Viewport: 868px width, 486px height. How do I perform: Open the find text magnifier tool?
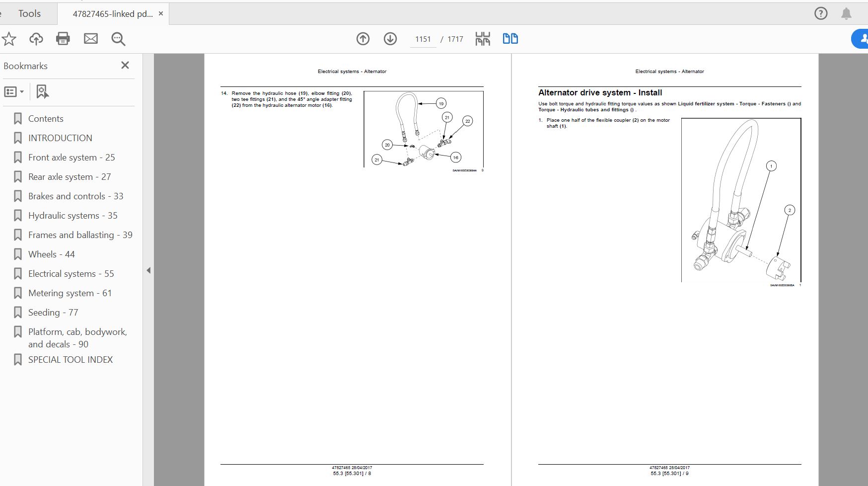coord(118,39)
